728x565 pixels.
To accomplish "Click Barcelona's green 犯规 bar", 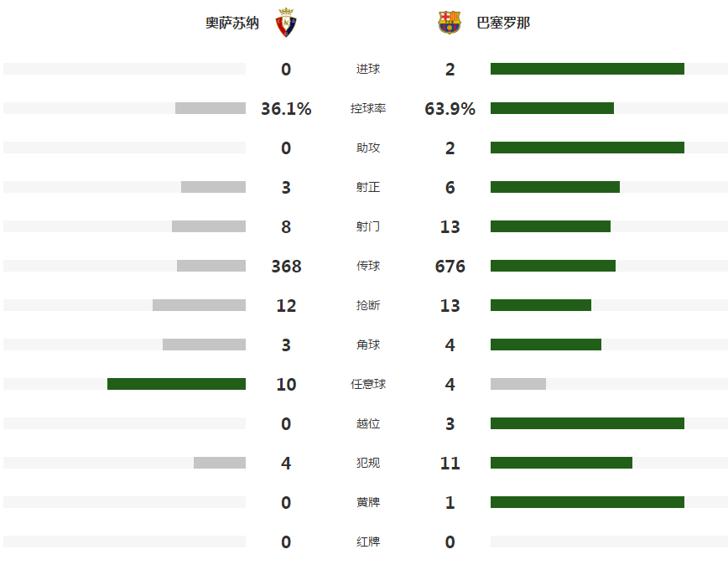I will point(561,463).
